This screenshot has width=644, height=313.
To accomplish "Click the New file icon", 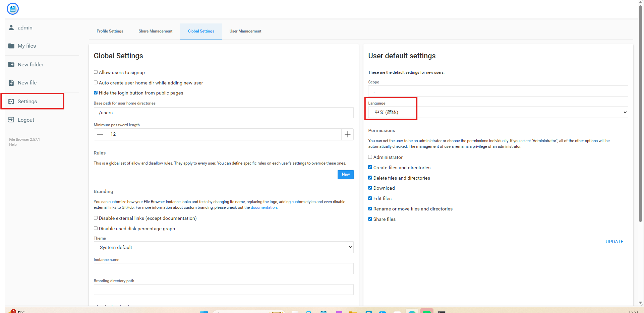I will coord(11,83).
